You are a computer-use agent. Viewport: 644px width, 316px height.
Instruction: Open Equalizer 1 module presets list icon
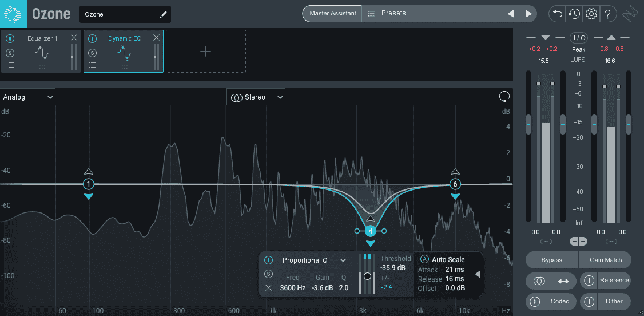[x=10, y=65]
